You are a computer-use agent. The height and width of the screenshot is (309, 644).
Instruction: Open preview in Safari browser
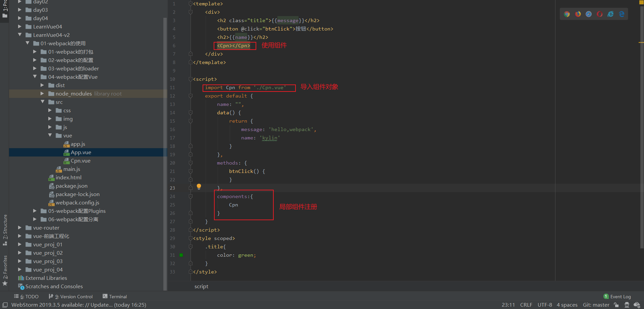[x=589, y=14]
